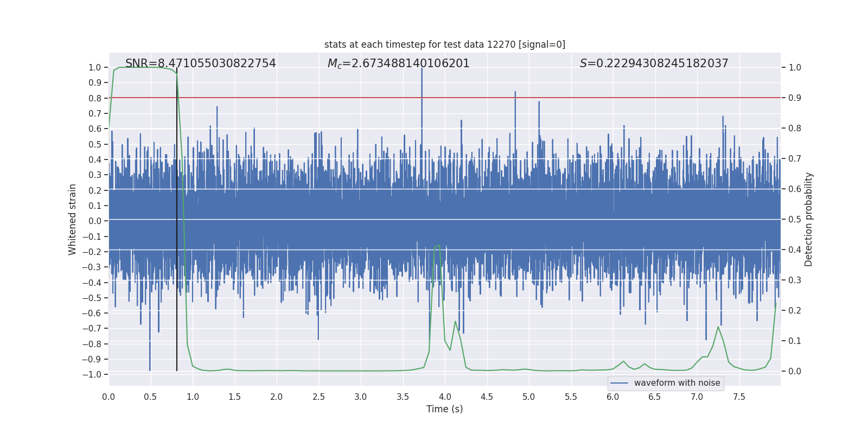
Task: Click the 'Time (s)' x-axis label
Action: pos(444,409)
